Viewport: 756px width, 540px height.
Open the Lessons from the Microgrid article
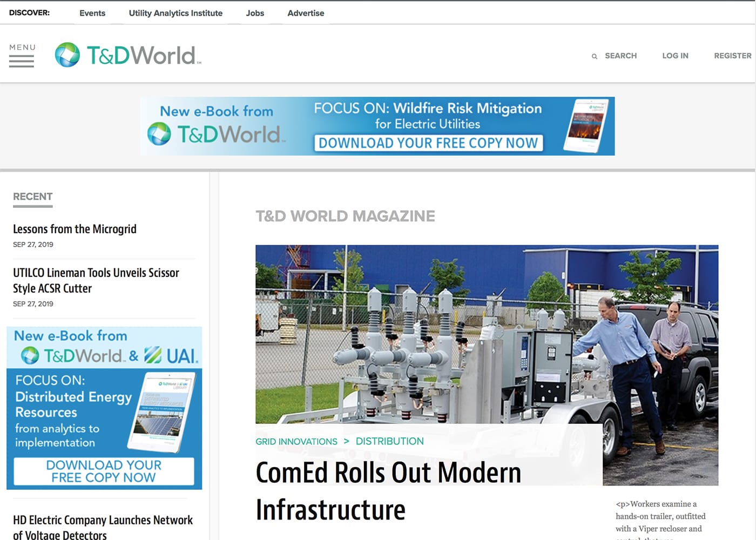point(75,229)
